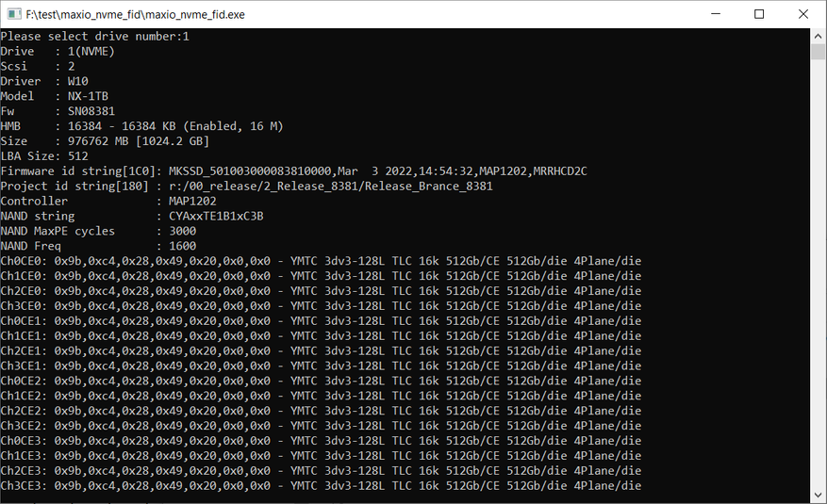The width and height of the screenshot is (827, 504).
Task: Click the Ch3CE1 row
Action: coord(322,366)
